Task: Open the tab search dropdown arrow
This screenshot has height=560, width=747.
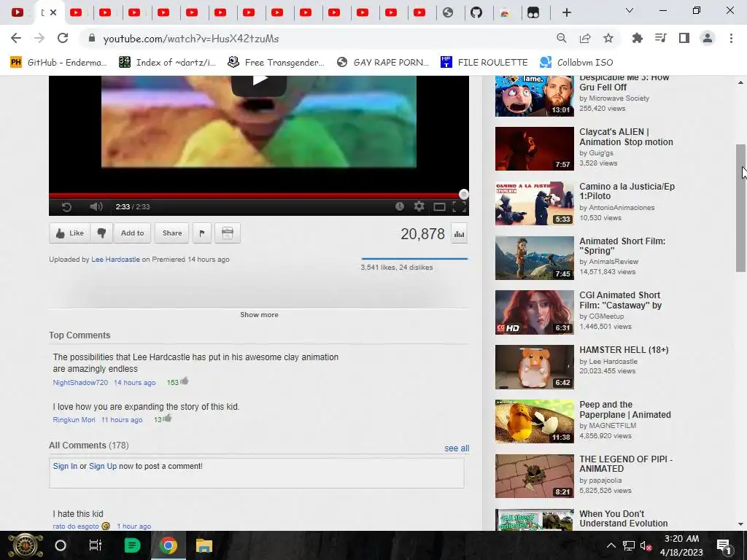Action: [630, 10]
